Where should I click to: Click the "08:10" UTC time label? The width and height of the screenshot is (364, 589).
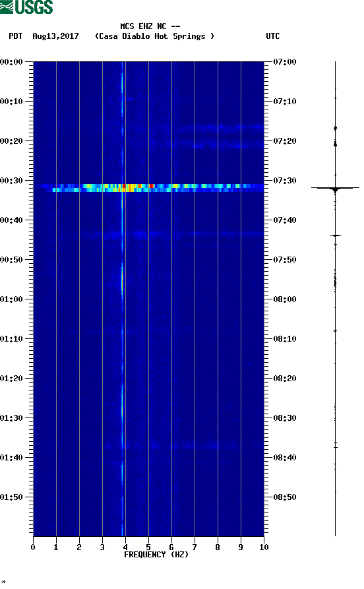285,339
